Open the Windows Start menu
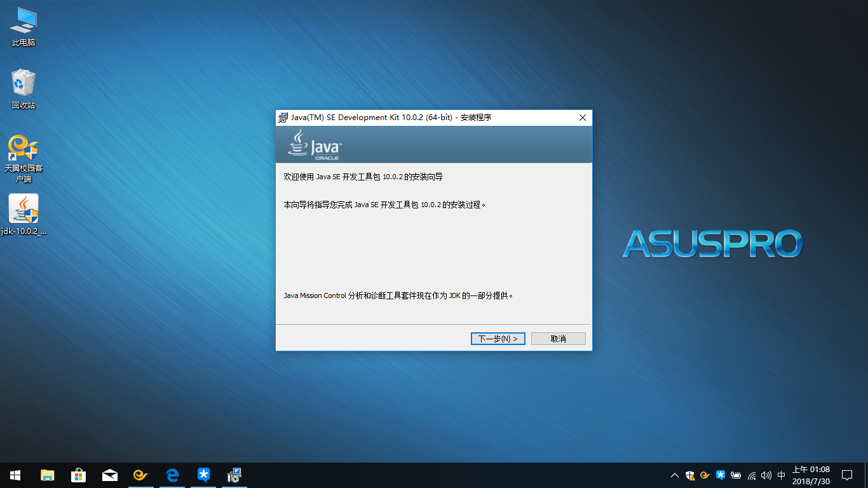Viewport: 868px width, 488px height. click(x=15, y=475)
